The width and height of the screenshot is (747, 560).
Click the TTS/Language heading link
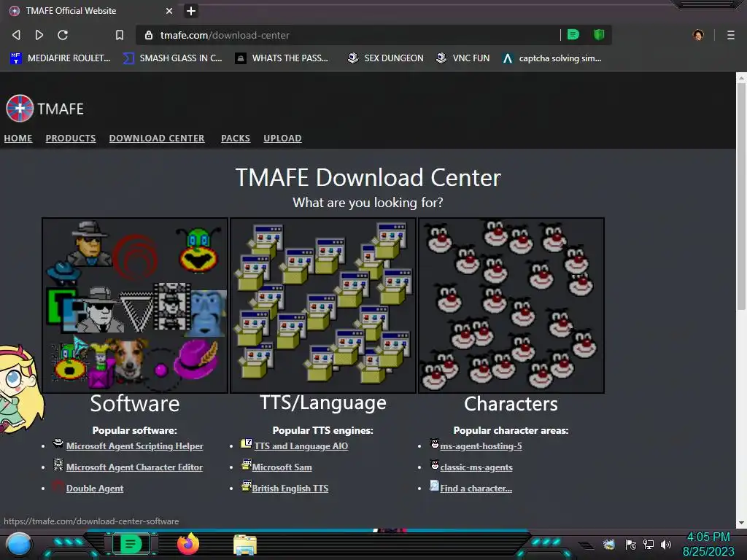click(323, 403)
